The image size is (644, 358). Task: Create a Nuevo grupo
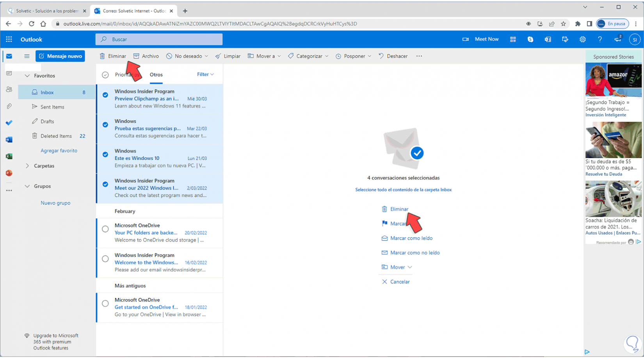point(55,203)
